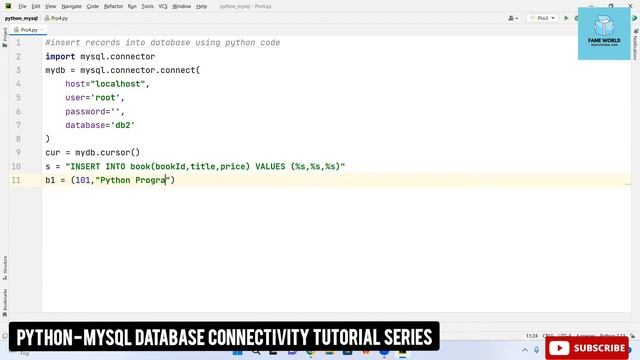640x360 pixels.
Task: Run the Pro3 configuration with the green arrow
Action: pyautogui.click(x=566, y=18)
